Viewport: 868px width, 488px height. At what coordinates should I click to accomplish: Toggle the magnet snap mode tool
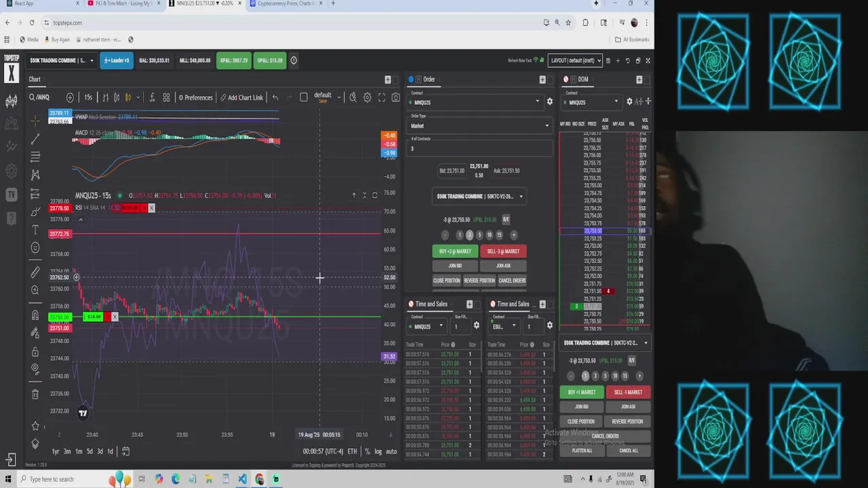pos(35,315)
